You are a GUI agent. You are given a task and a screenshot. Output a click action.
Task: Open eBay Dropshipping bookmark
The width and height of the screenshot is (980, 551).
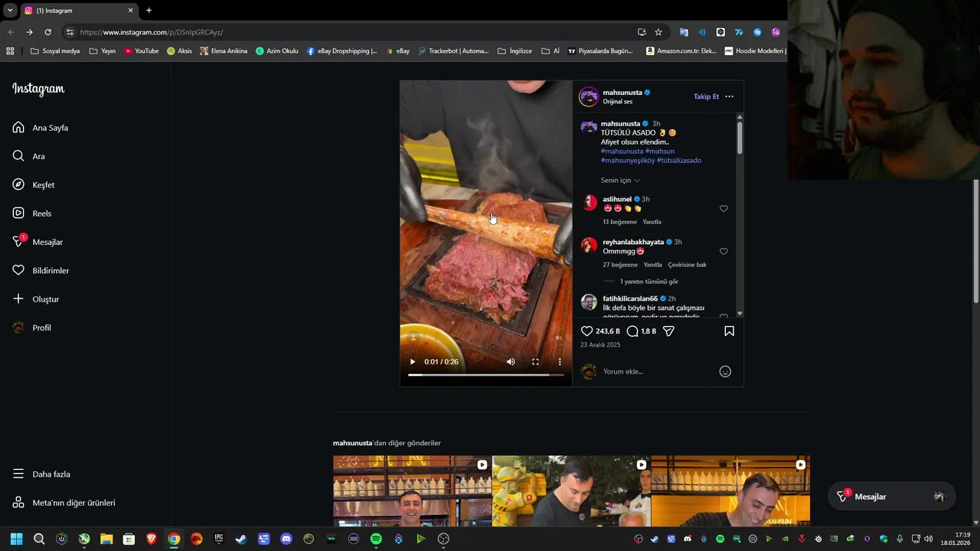click(342, 51)
